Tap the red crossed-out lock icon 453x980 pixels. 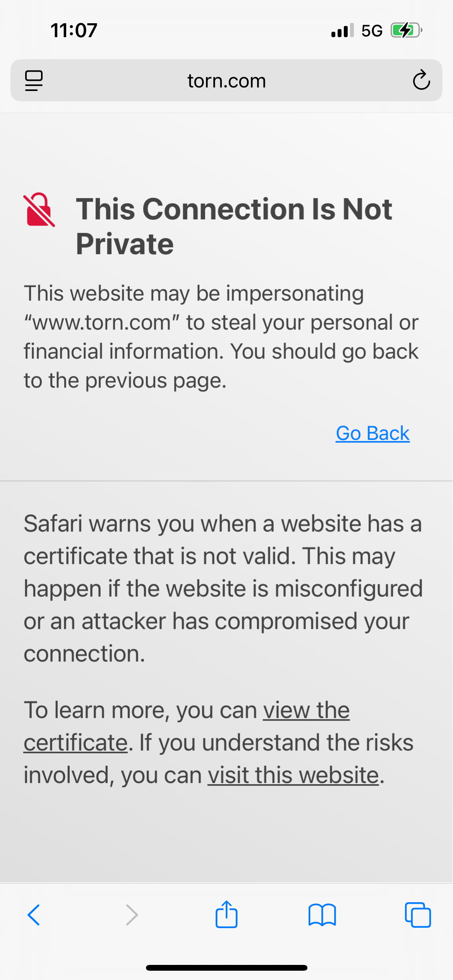coord(39,210)
